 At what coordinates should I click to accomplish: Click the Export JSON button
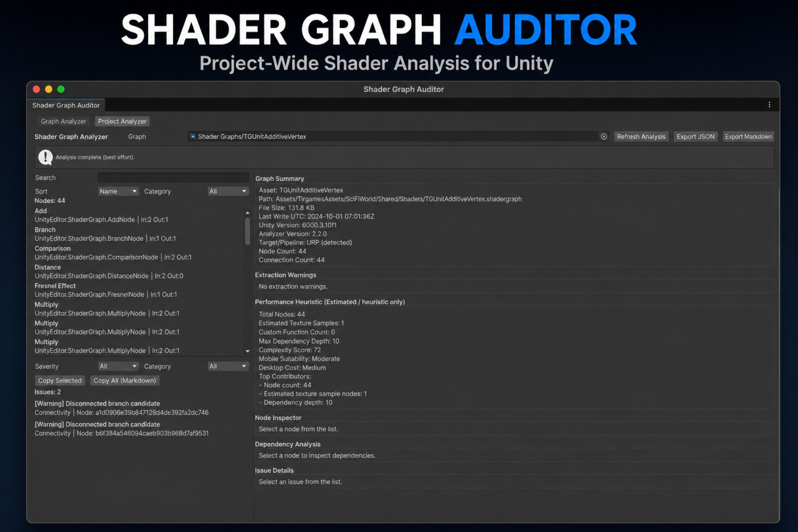tap(695, 137)
